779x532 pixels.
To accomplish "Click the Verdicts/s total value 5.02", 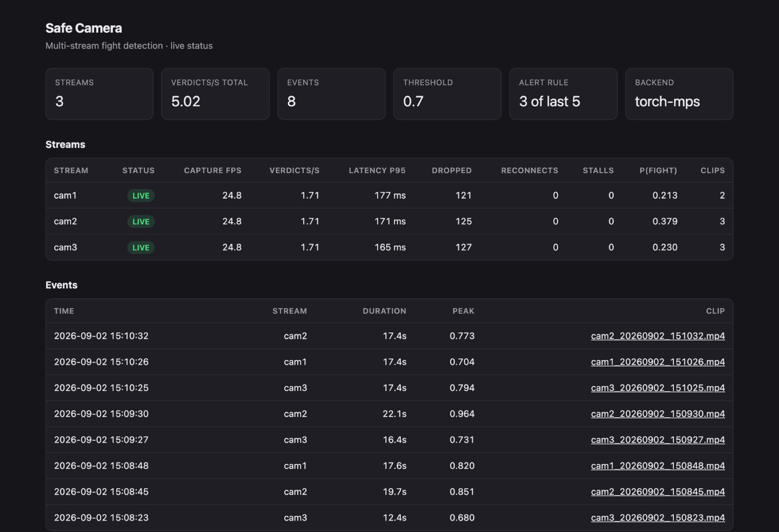I will pyautogui.click(x=185, y=101).
